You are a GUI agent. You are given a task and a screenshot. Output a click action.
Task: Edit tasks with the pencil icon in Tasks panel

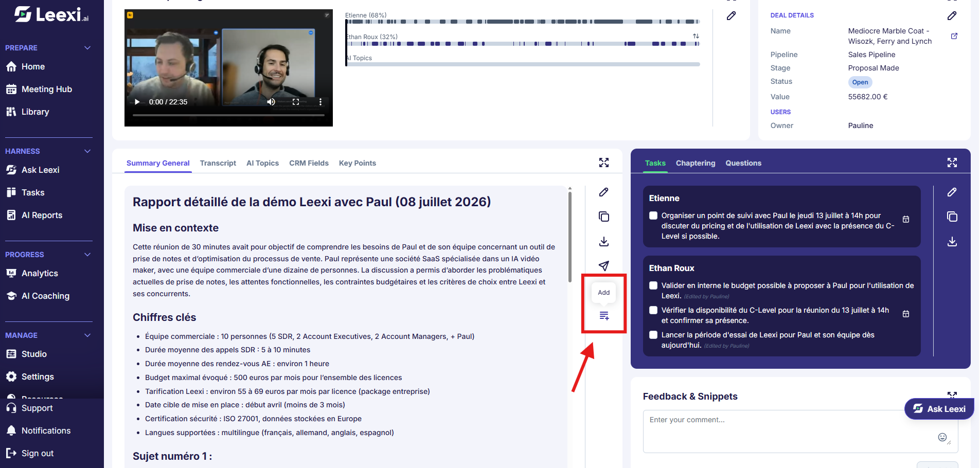(x=952, y=192)
